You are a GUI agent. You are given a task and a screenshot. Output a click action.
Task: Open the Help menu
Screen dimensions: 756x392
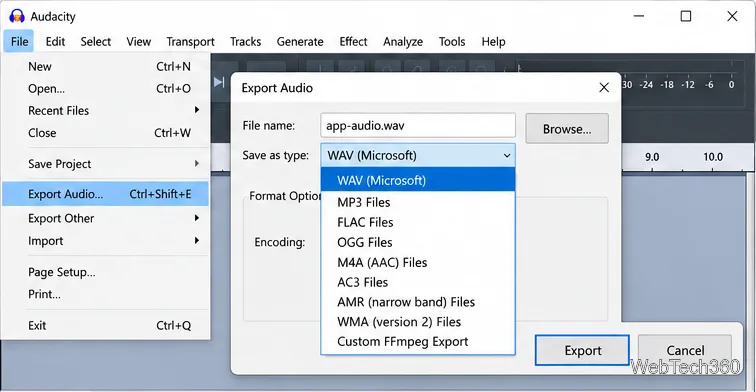tap(493, 42)
